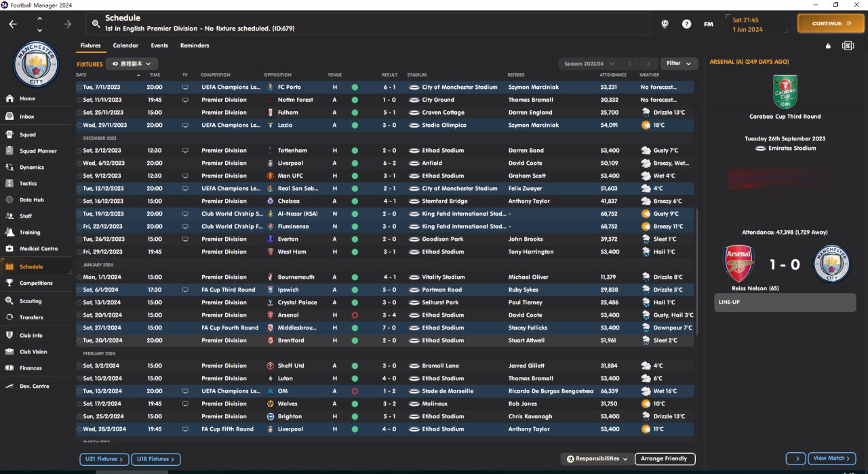Open Dev. Centre in the sidebar
The height and width of the screenshot is (474, 868).
click(34, 387)
